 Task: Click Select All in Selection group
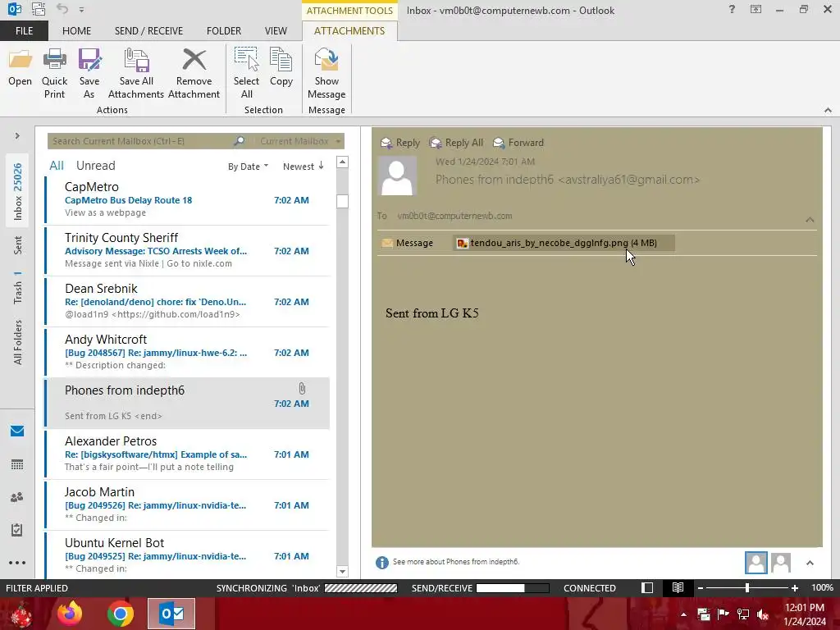(246, 73)
